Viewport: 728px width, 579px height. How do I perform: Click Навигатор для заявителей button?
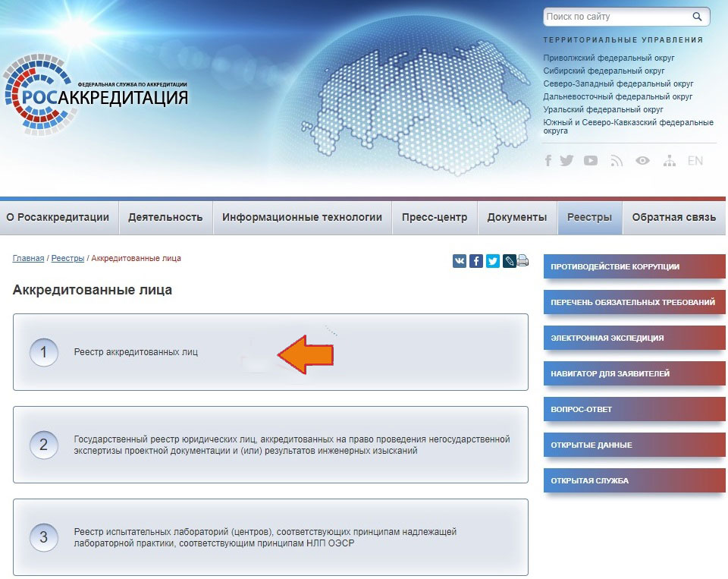[634, 373]
